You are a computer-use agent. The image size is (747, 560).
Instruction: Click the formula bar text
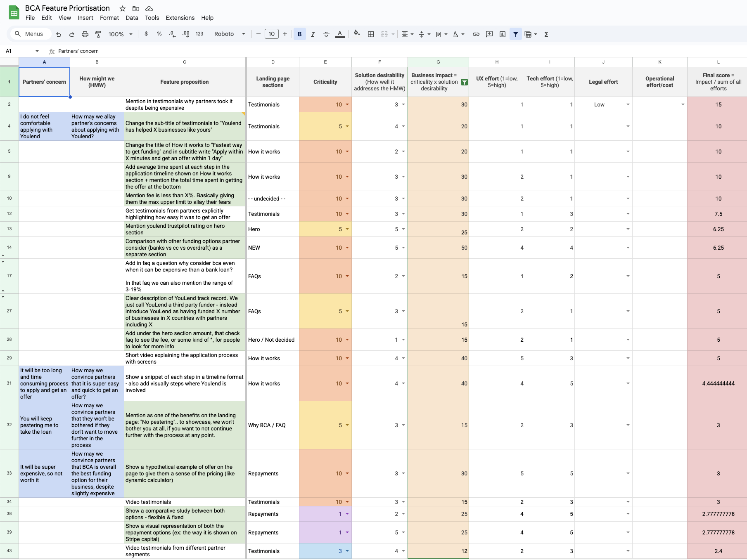point(78,51)
